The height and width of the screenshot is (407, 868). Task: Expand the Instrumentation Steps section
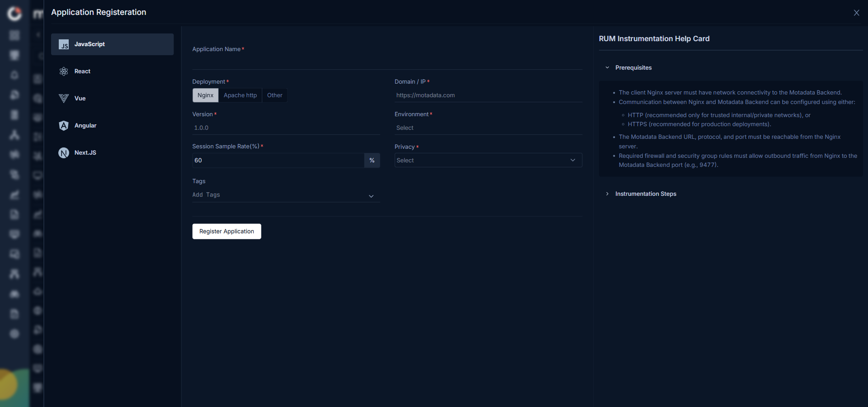607,194
